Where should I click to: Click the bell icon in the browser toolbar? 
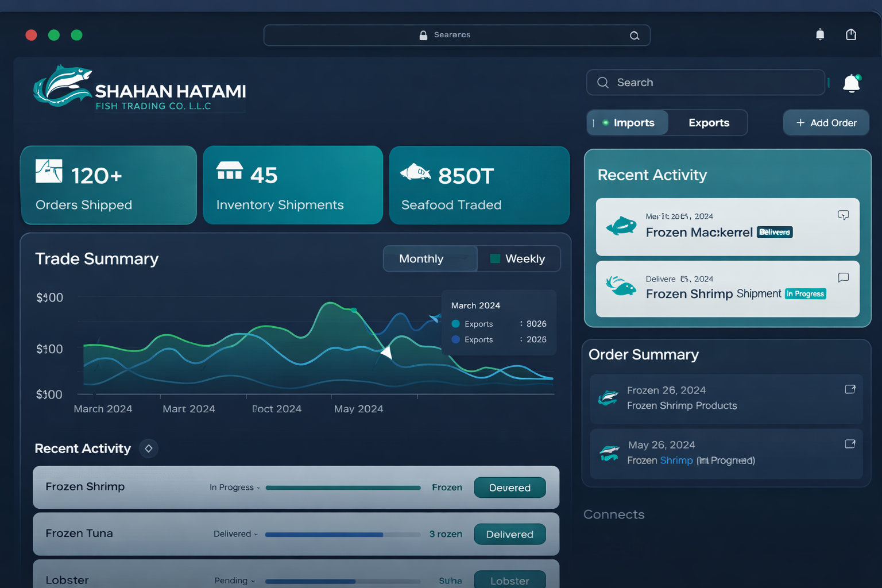[x=820, y=35]
